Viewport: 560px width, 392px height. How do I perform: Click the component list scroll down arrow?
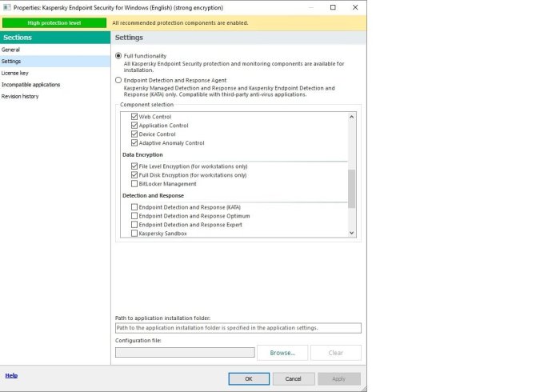point(351,233)
